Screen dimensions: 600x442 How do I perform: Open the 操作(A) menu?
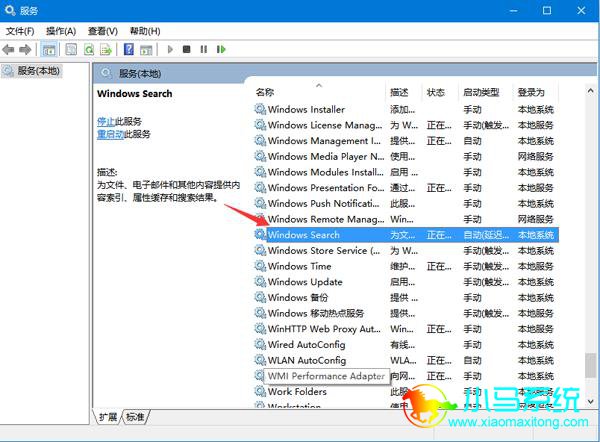[61, 31]
